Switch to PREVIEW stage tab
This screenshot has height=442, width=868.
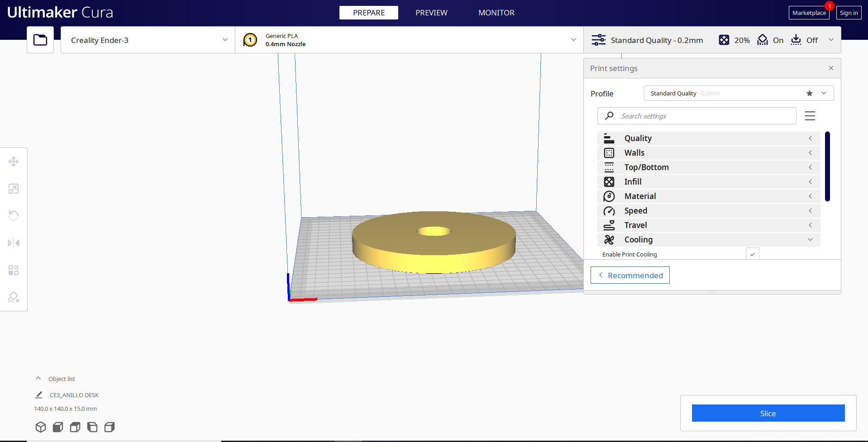point(431,13)
